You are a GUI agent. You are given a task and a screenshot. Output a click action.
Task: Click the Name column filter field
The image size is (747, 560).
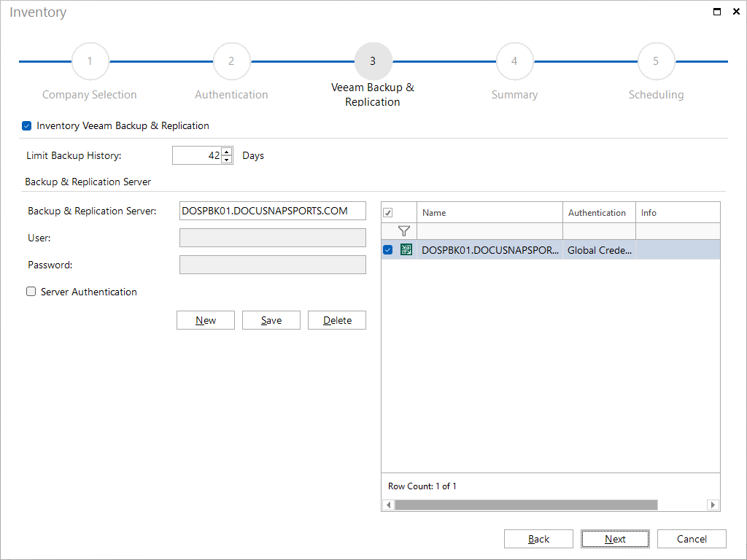pos(489,231)
